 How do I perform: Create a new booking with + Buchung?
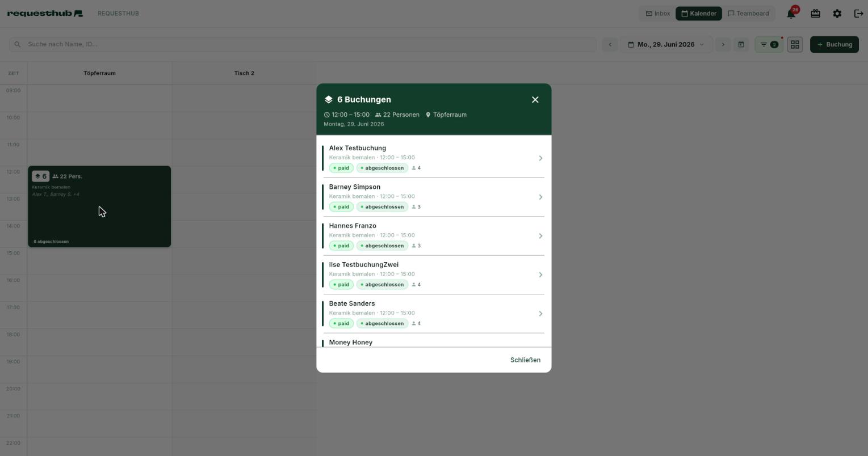(834, 44)
